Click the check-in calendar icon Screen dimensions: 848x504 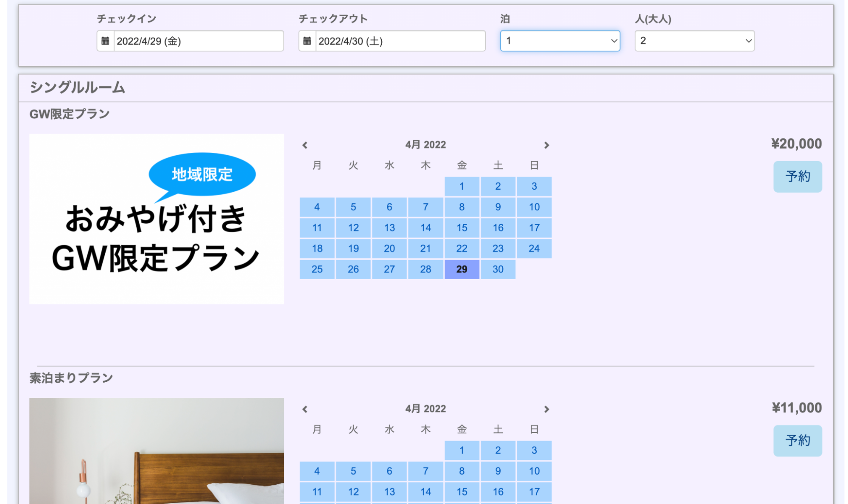pos(105,41)
